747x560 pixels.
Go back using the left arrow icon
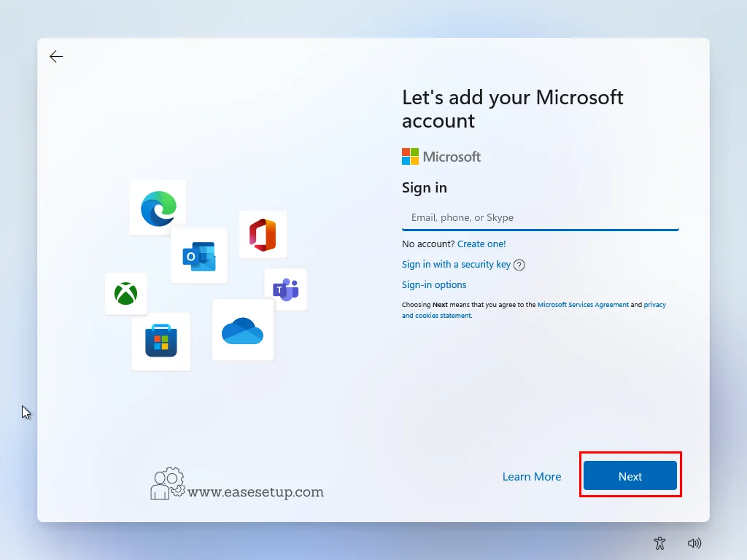(x=56, y=57)
